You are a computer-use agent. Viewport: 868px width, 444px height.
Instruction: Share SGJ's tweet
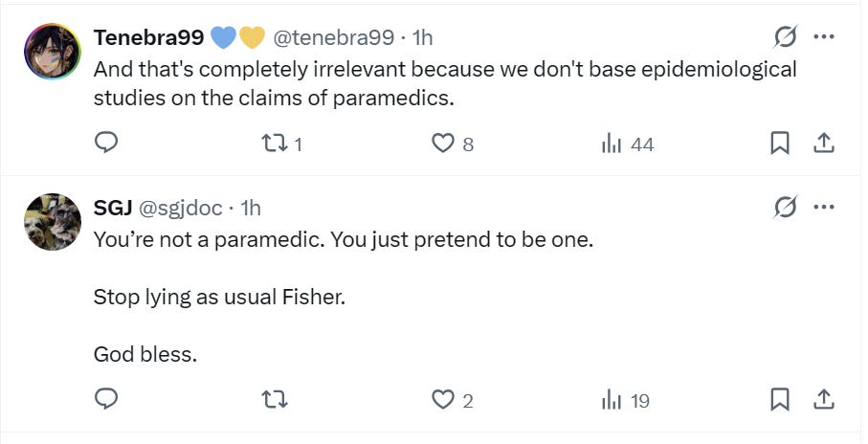pyautogui.click(x=823, y=399)
